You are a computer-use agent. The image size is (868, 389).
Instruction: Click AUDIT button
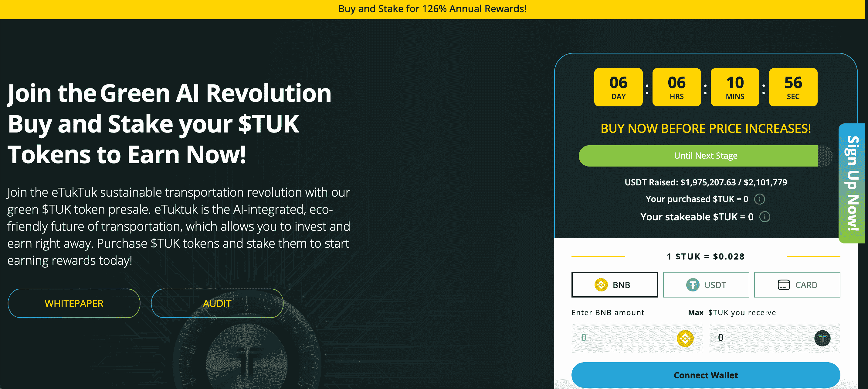click(x=216, y=303)
